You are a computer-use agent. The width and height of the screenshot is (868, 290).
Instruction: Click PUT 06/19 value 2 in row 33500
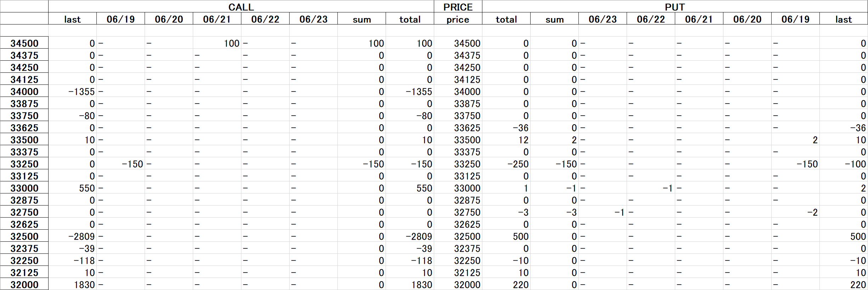click(795, 140)
